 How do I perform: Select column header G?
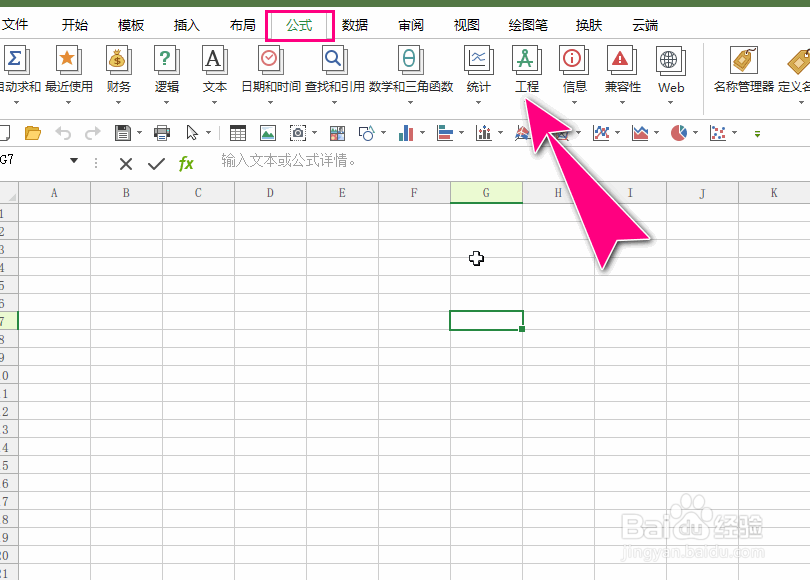coord(486,193)
